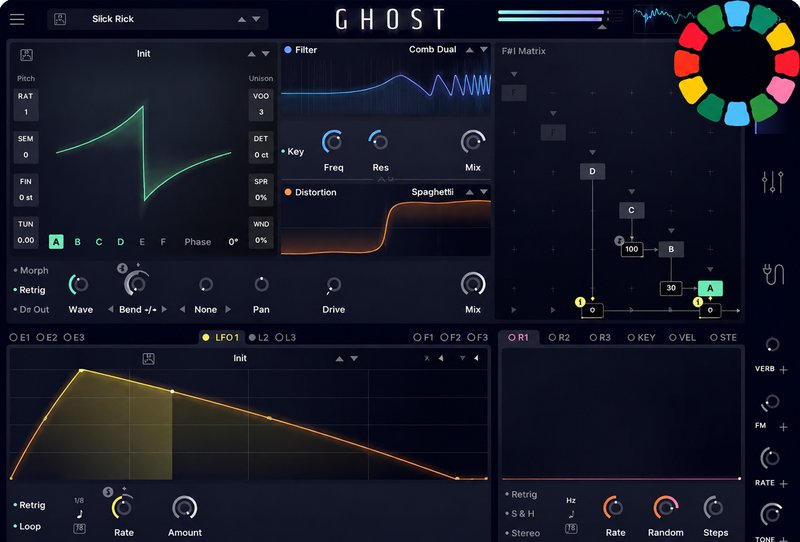Viewport: 800px width, 542px height.
Task: Select quarter-note sync icon in LFO 1
Action: [80, 514]
